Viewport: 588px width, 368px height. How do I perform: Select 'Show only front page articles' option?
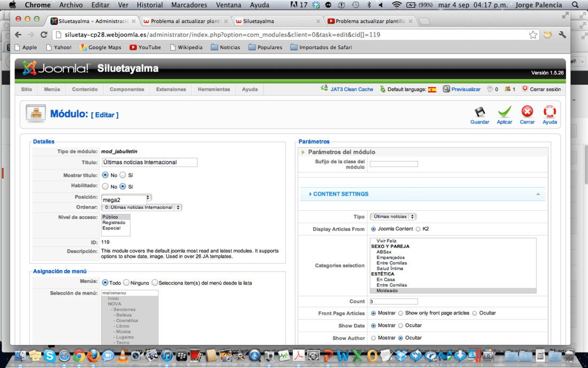tap(400, 313)
